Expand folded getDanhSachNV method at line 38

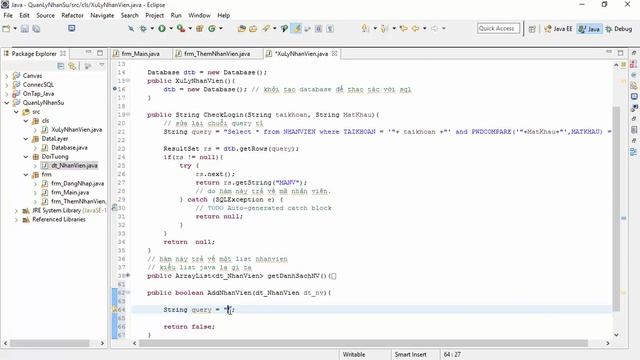click(128, 276)
